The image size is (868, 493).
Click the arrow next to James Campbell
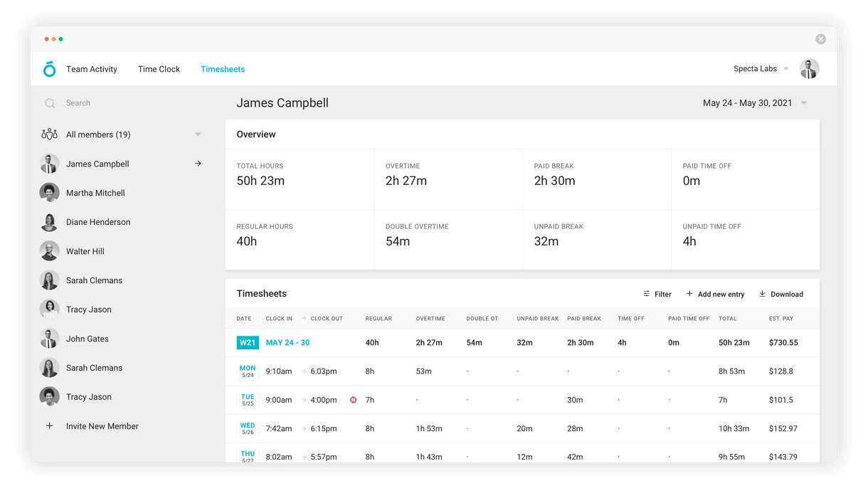[x=197, y=164]
